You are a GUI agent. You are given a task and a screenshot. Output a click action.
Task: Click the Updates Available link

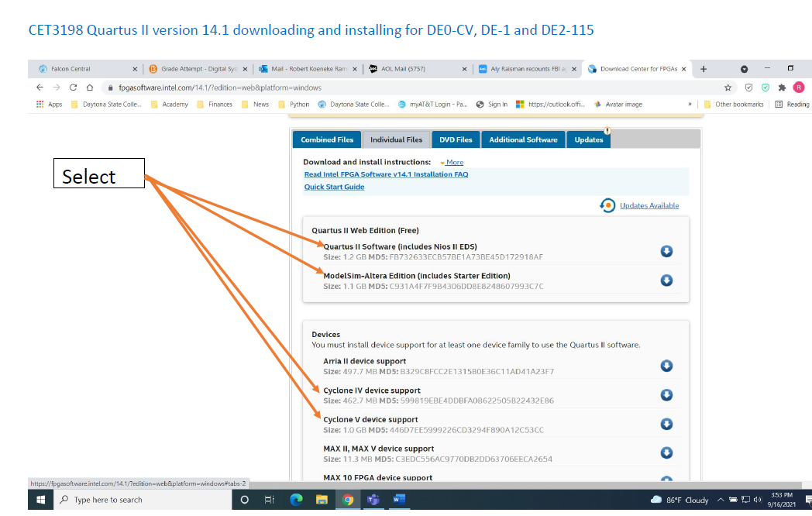[x=649, y=205]
